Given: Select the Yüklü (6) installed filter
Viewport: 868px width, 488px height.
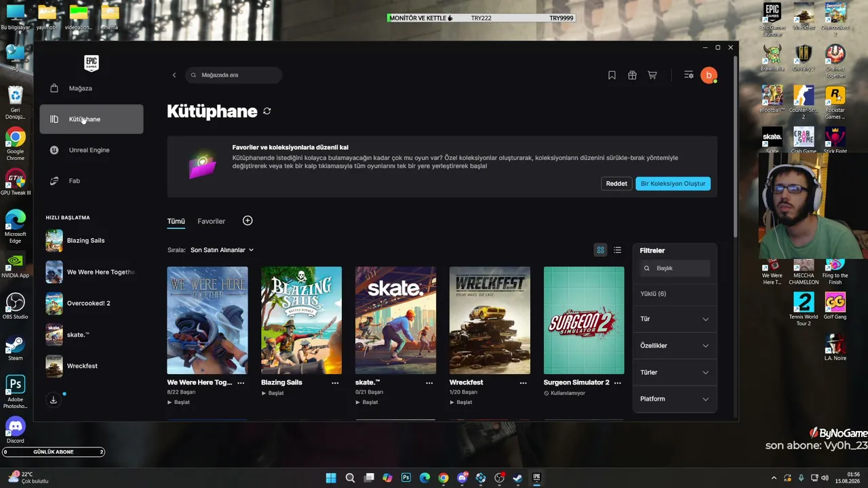Looking at the screenshot, I should (653, 293).
